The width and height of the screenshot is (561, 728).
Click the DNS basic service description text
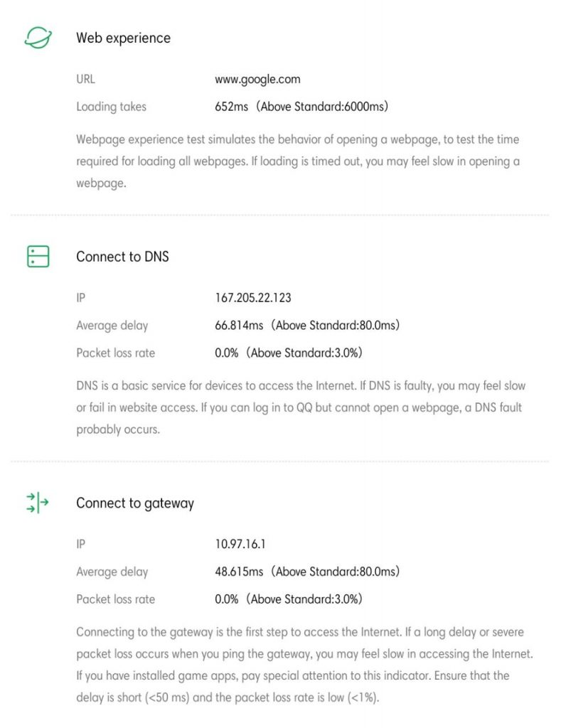coord(301,407)
